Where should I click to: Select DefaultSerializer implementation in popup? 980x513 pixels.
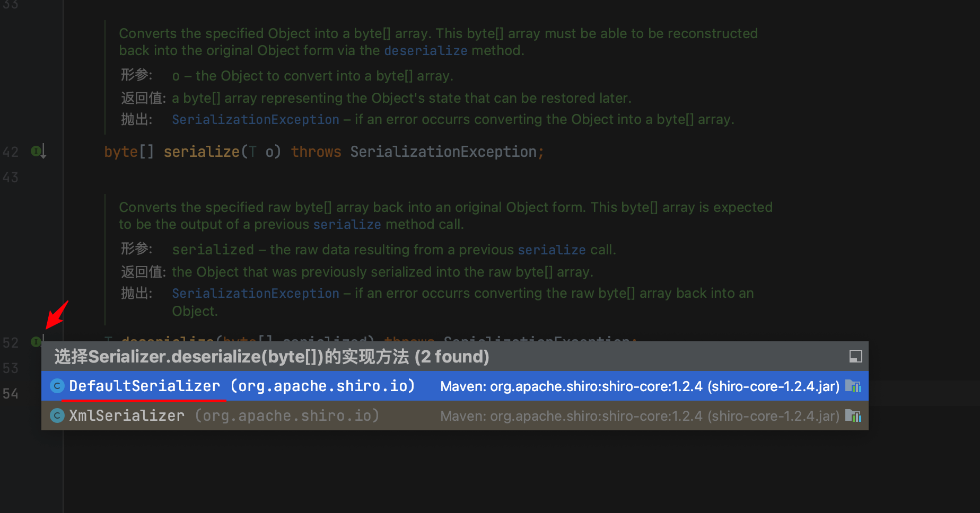[x=454, y=386]
